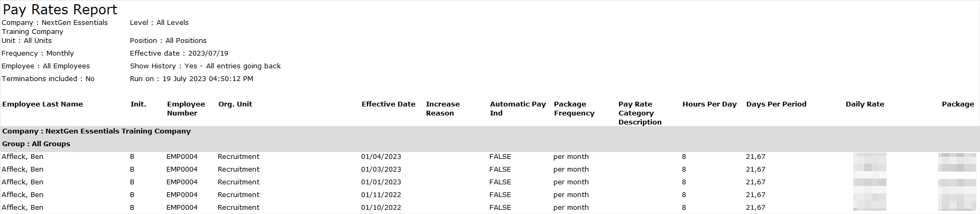Open the hours value in the 01/11/2022 row
Image resolution: width=980 pixels, height=214 pixels.
[x=684, y=195]
